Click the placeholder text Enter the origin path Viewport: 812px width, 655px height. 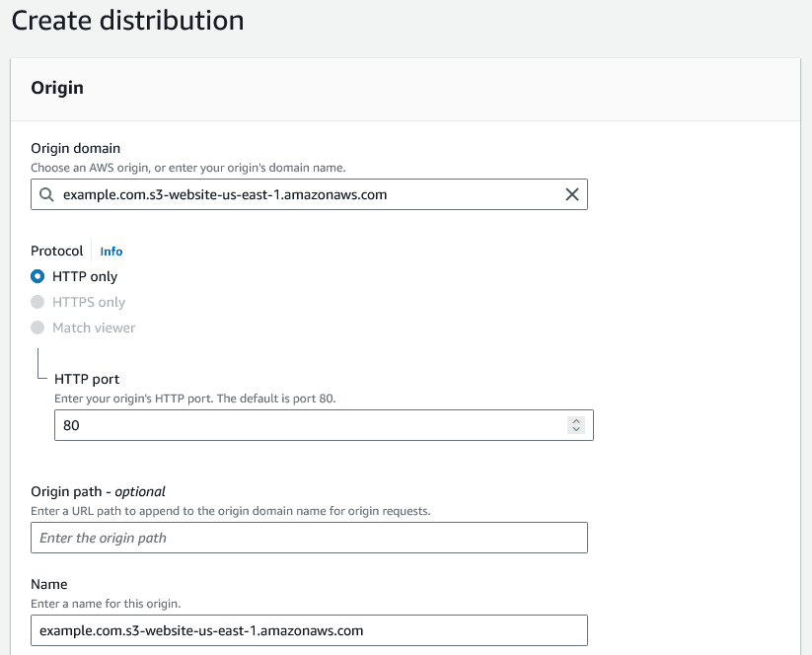114,538
